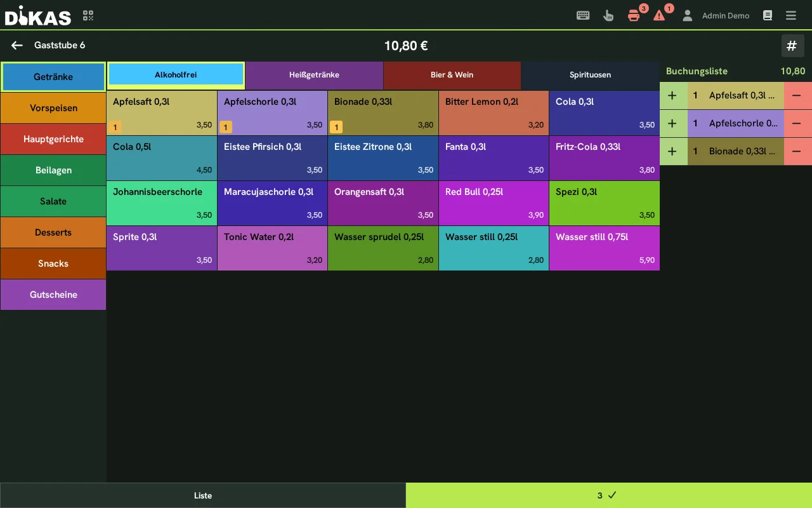812x508 pixels.
Task: Open the warning alerts triangle icon
Action: click(x=659, y=15)
